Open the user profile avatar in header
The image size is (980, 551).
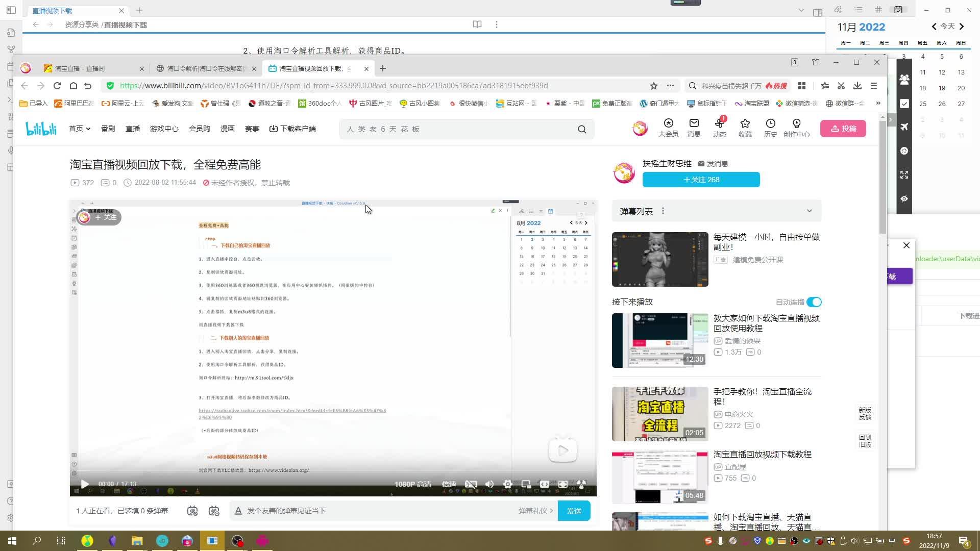(640, 128)
